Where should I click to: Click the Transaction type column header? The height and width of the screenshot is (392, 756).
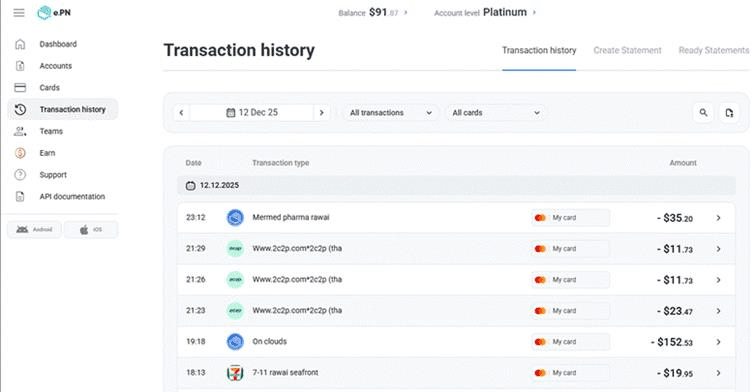click(281, 163)
